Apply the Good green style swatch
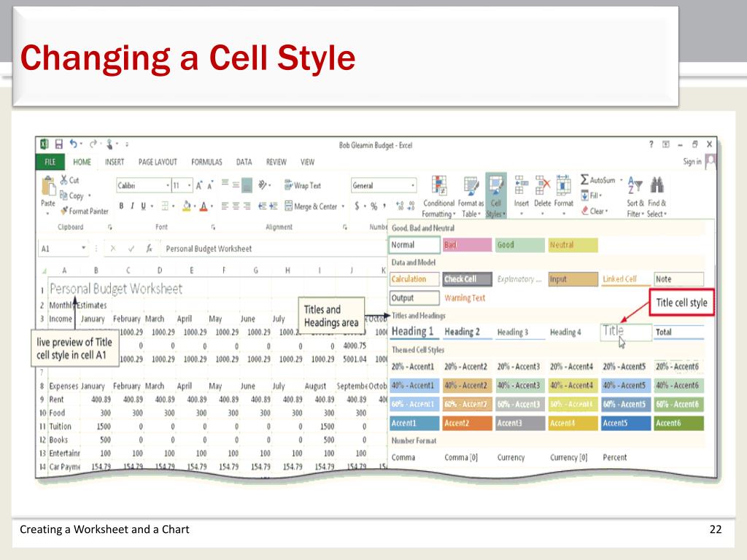 519,245
